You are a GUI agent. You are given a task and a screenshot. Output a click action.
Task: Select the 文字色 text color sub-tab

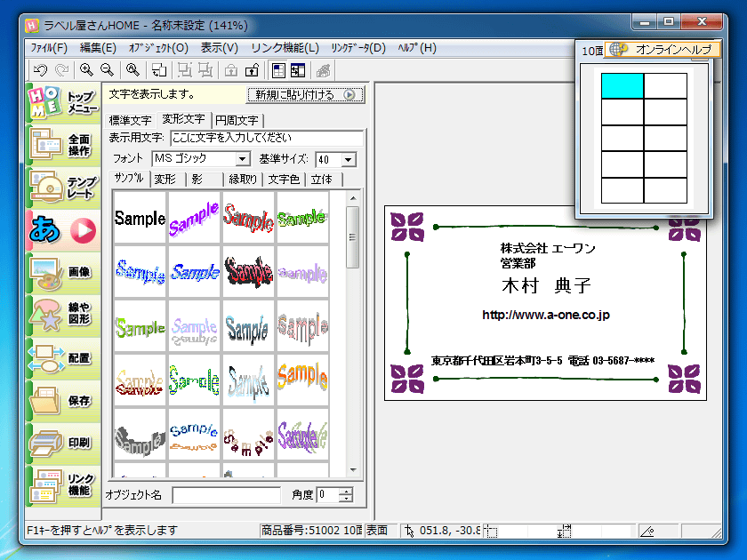click(x=284, y=180)
